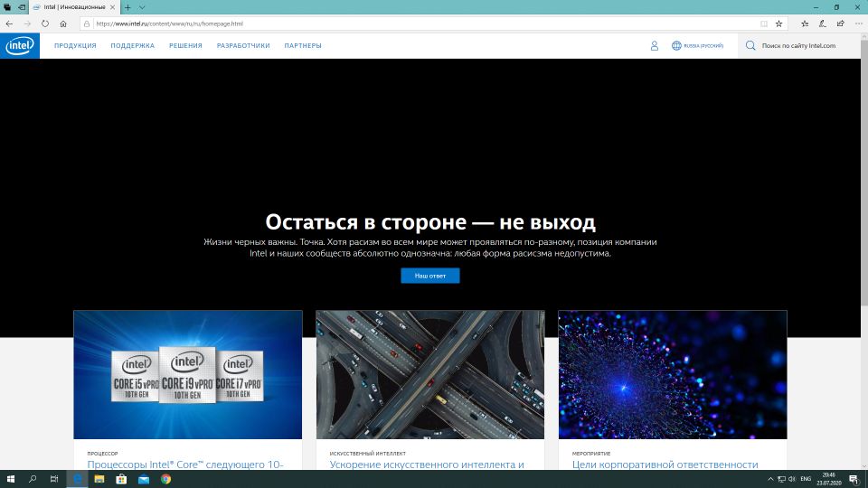Add page to favorites with star icon
The image size is (868, 488).
pyautogui.click(x=778, y=23)
